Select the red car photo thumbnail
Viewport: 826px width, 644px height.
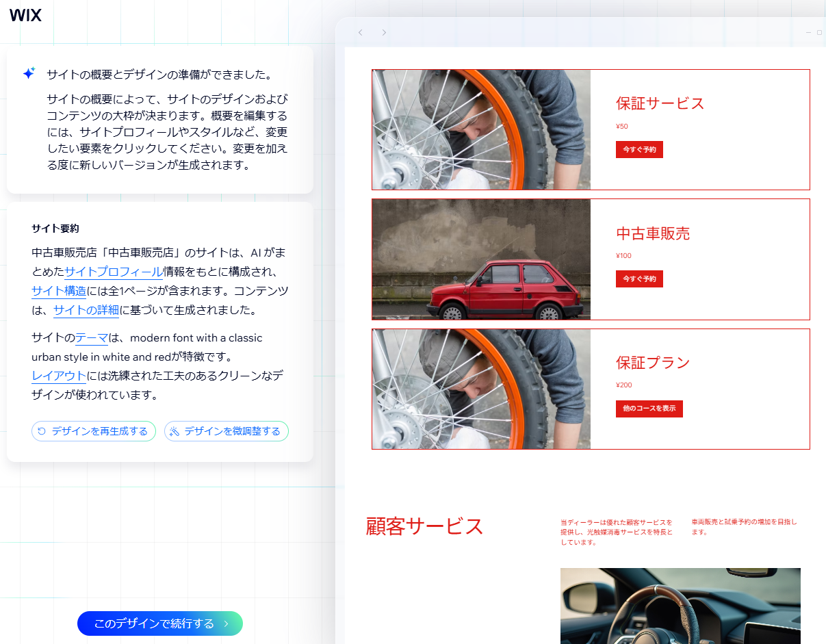tap(481, 259)
